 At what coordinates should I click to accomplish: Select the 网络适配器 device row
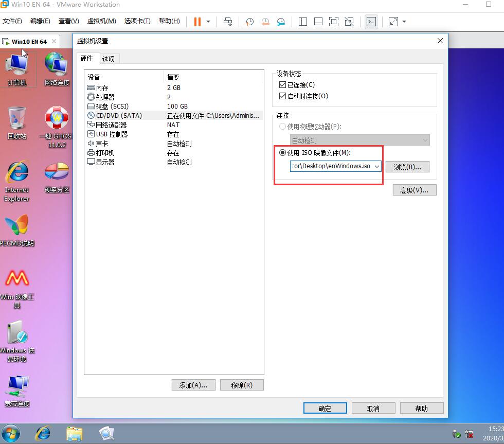[x=174, y=125]
